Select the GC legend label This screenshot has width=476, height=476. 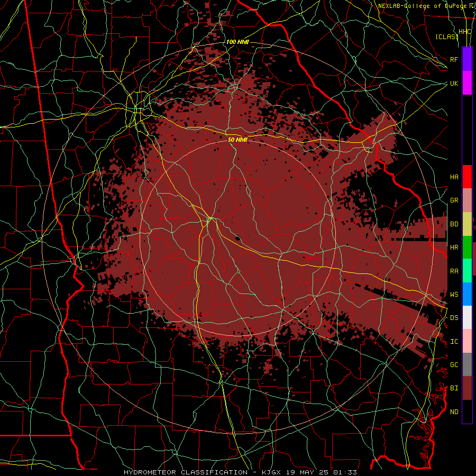(454, 364)
